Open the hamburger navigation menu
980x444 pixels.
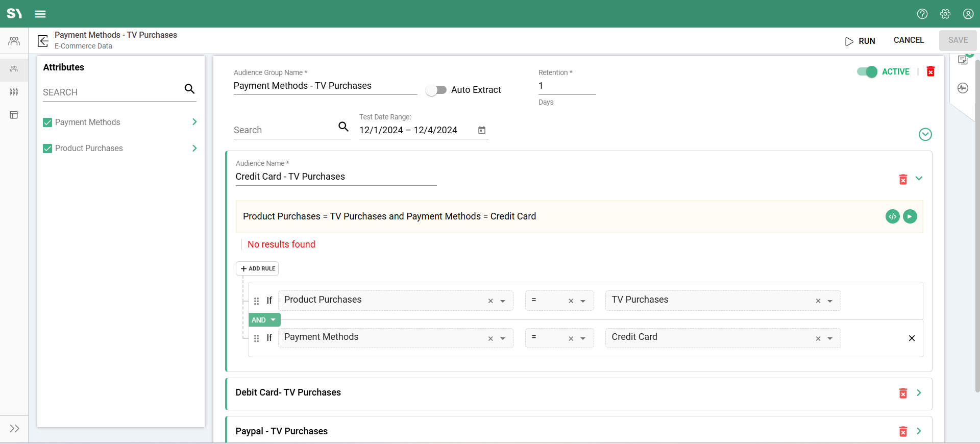[x=40, y=14]
